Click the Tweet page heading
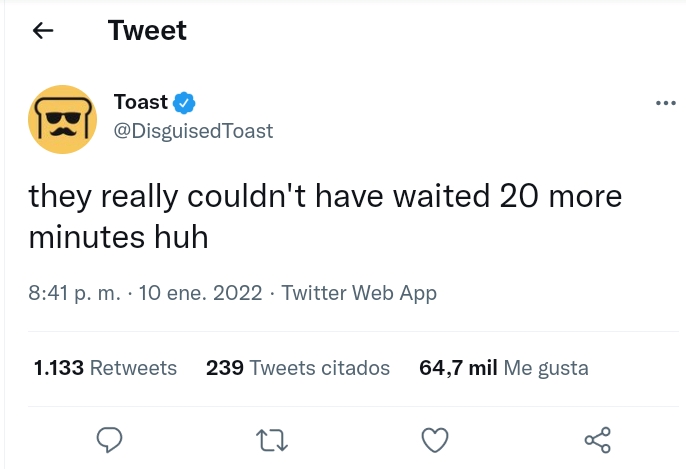 pyautogui.click(x=147, y=31)
